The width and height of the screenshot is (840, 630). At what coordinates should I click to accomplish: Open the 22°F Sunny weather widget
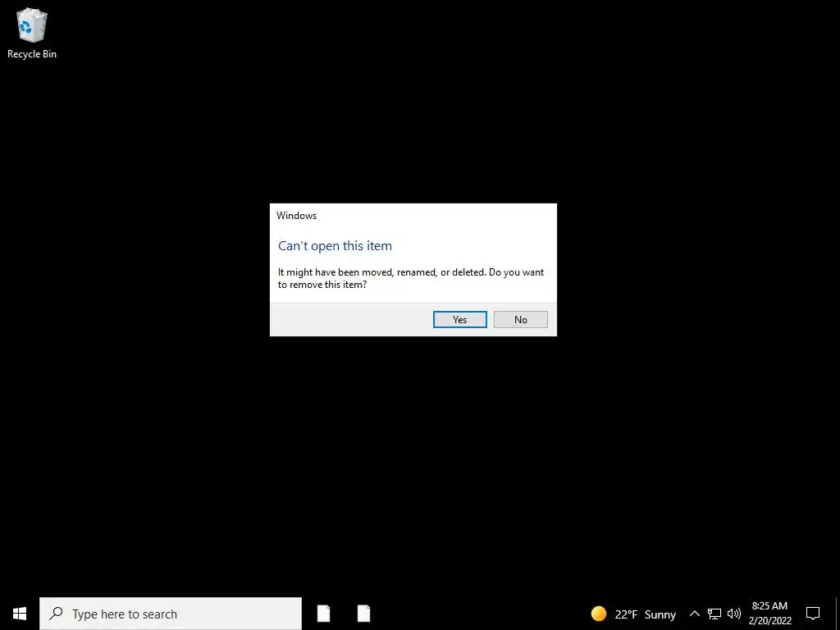[633, 614]
